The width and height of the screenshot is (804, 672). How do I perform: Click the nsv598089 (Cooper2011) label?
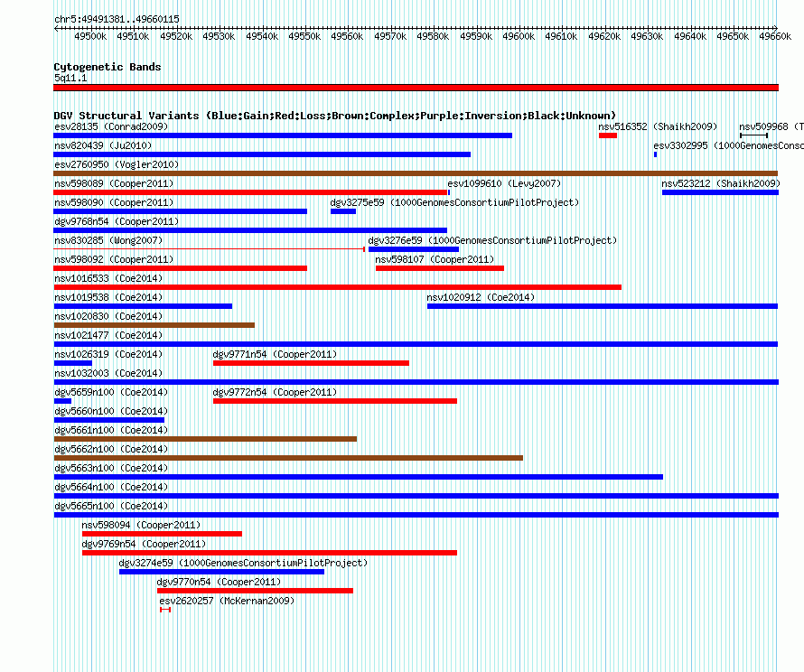point(114,183)
